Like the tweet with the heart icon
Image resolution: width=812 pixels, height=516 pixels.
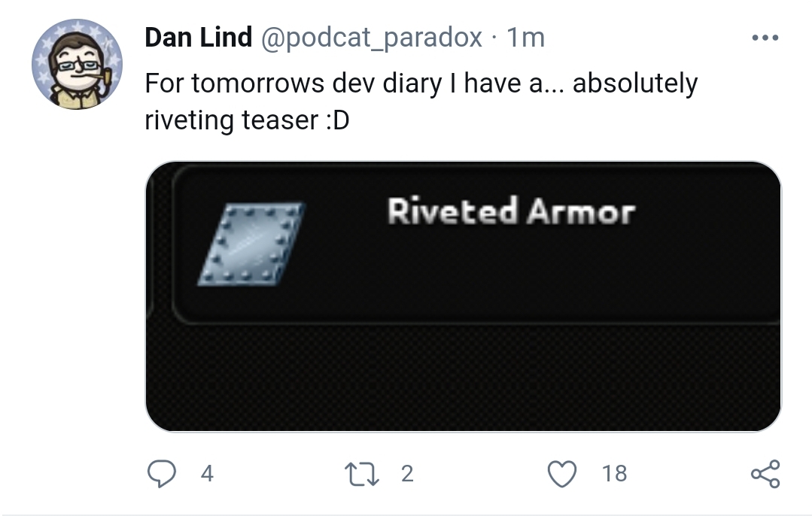tap(562, 474)
